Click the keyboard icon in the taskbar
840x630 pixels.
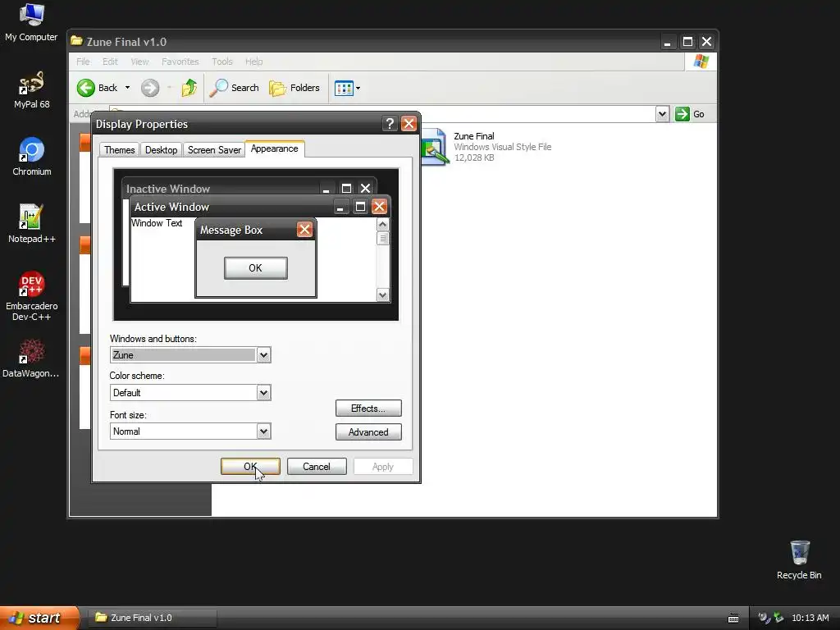pos(733,619)
